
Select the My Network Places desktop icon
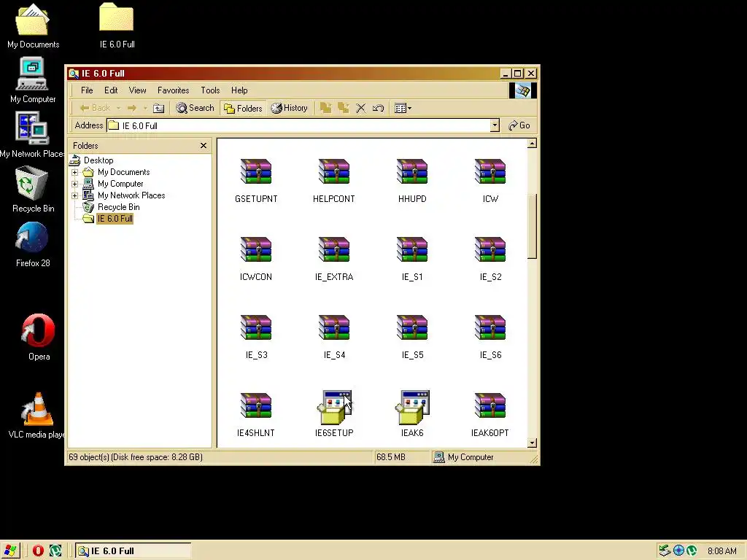click(x=32, y=135)
